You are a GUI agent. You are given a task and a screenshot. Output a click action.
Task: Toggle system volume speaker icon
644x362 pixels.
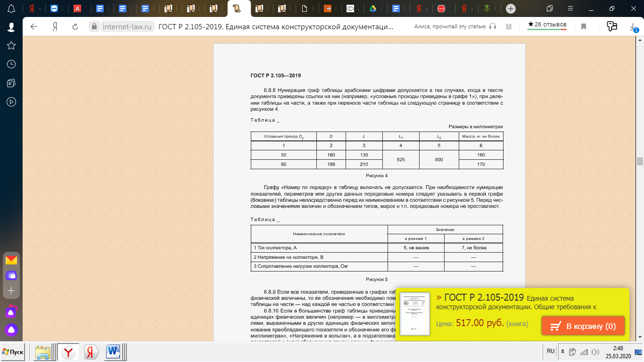(x=594, y=352)
